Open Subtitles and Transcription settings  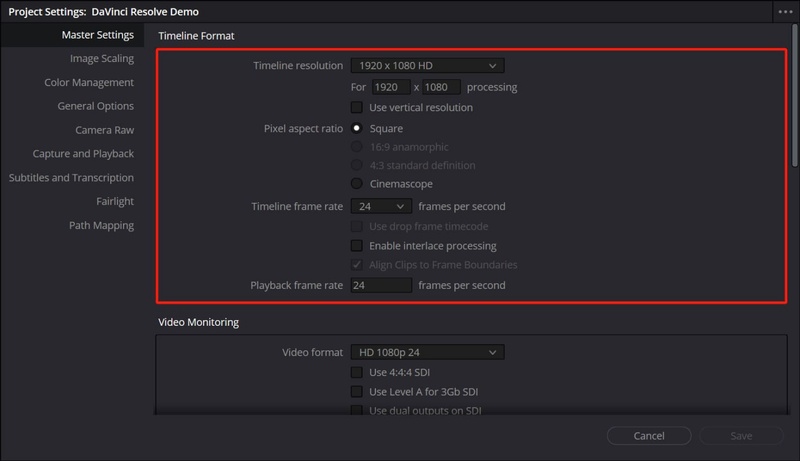pos(71,177)
